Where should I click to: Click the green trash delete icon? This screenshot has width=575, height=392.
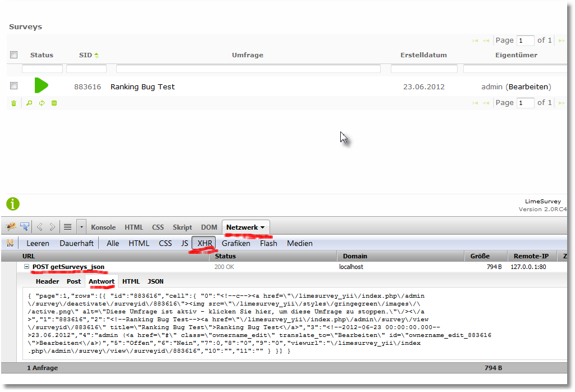coord(13,103)
